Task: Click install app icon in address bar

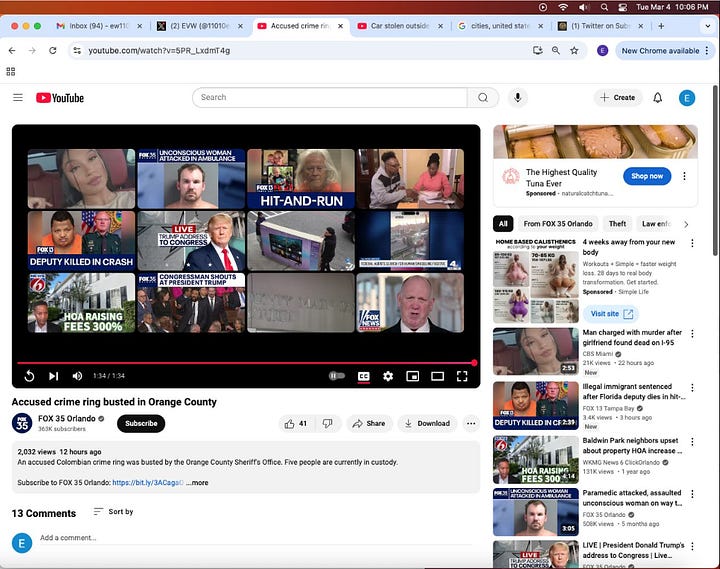Action: (537, 51)
